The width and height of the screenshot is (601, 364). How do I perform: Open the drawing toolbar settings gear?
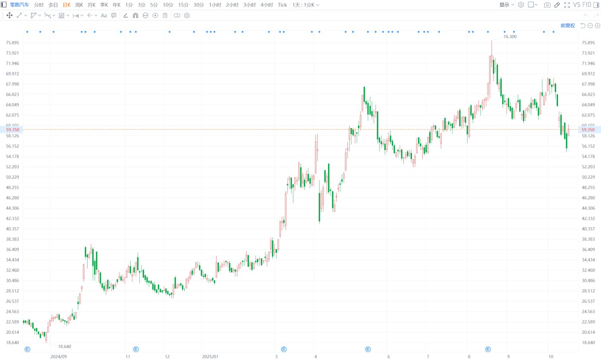[x=187, y=16]
